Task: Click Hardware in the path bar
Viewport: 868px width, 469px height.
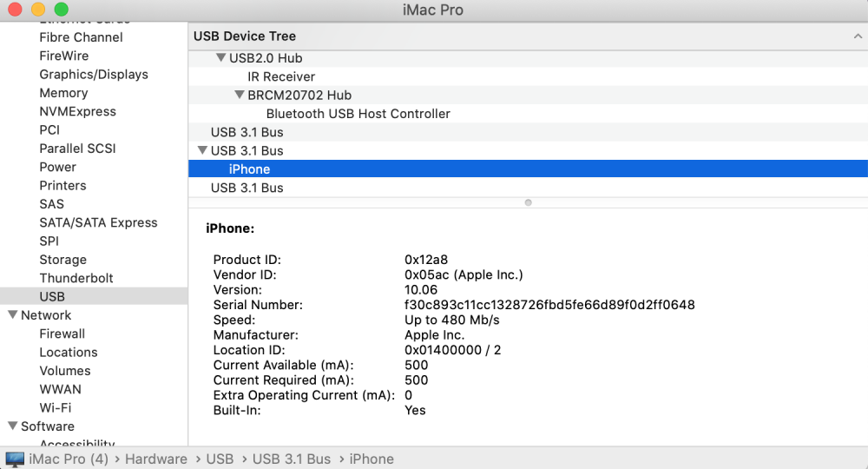Action: 156,459
